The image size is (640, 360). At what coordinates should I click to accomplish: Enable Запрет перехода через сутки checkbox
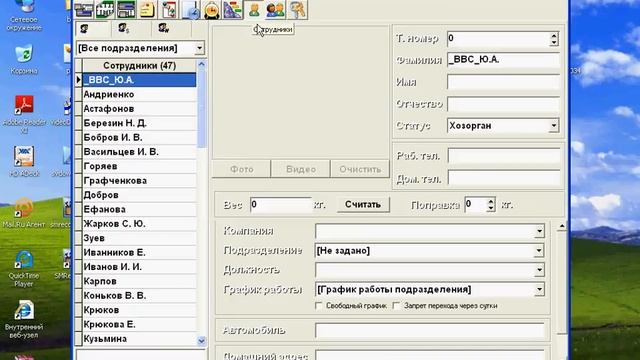(x=396, y=305)
